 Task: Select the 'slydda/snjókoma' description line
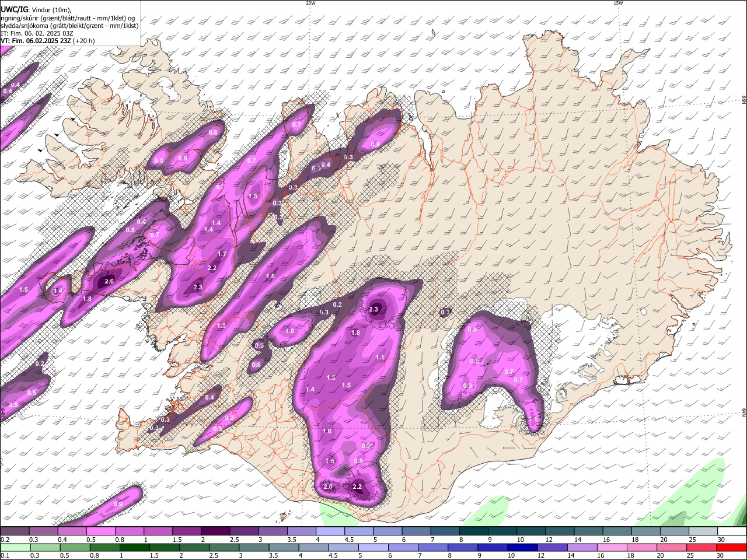click(69, 26)
